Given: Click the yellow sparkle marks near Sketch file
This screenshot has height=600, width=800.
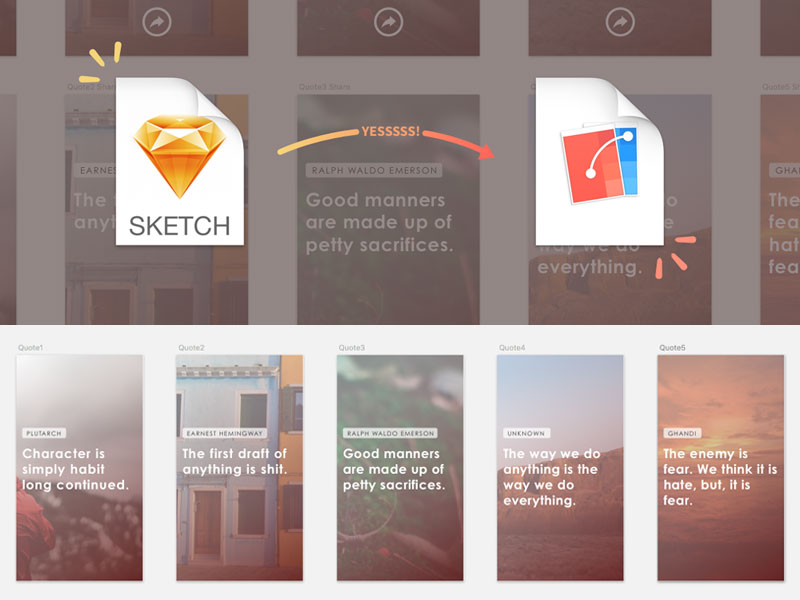Looking at the screenshot, I should [x=100, y=62].
